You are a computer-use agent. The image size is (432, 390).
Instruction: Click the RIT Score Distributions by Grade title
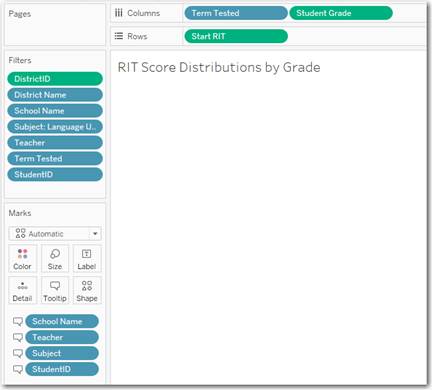(x=219, y=67)
